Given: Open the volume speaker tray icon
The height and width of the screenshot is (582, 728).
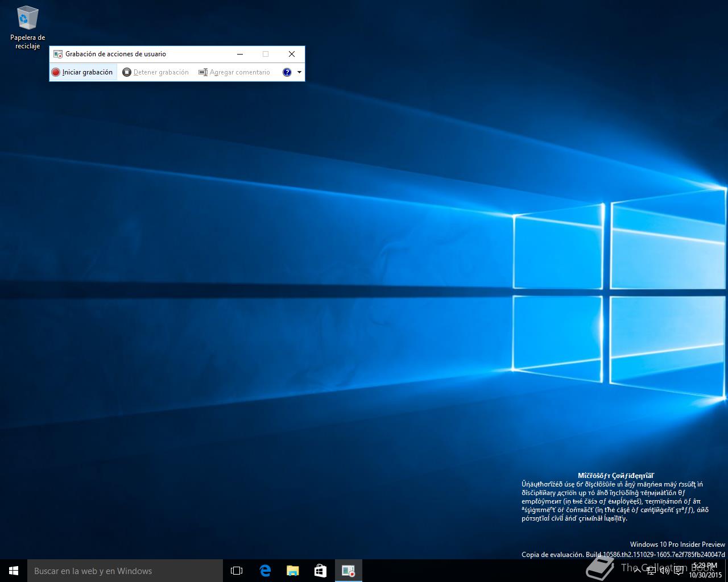Looking at the screenshot, I should (665, 571).
